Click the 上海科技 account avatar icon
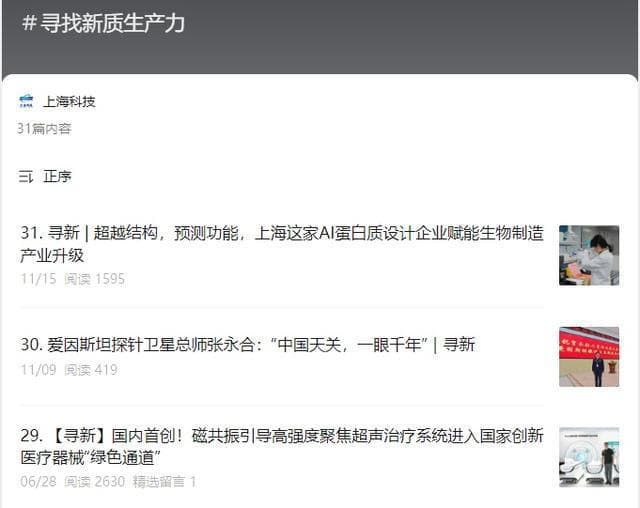This screenshot has width=640, height=508. coord(27,101)
